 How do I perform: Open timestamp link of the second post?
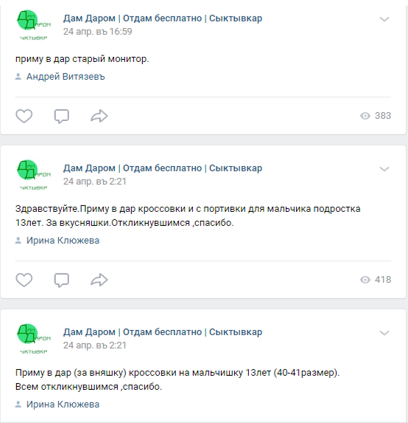[x=95, y=181]
